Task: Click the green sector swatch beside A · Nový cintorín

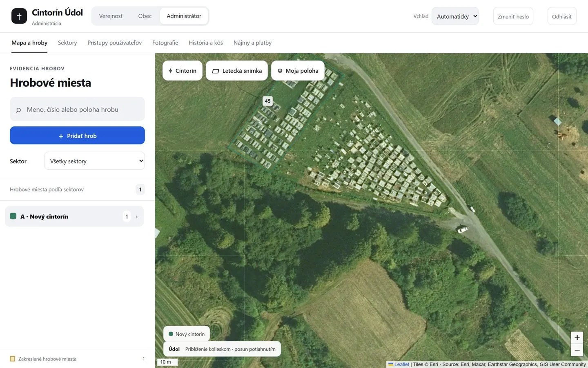Action: click(13, 216)
